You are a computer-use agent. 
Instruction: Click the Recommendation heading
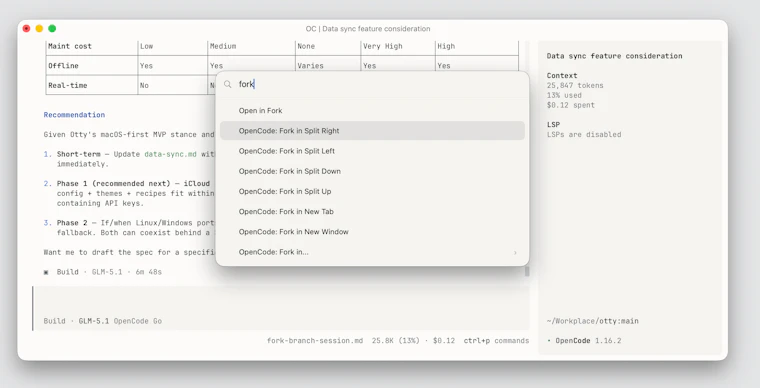(74, 115)
